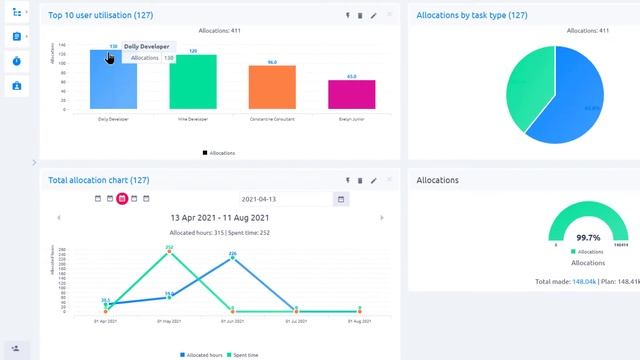Go to previous date range arrow
The height and width of the screenshot is (360, 640).
pyautogui.click(x=59, y=218)
